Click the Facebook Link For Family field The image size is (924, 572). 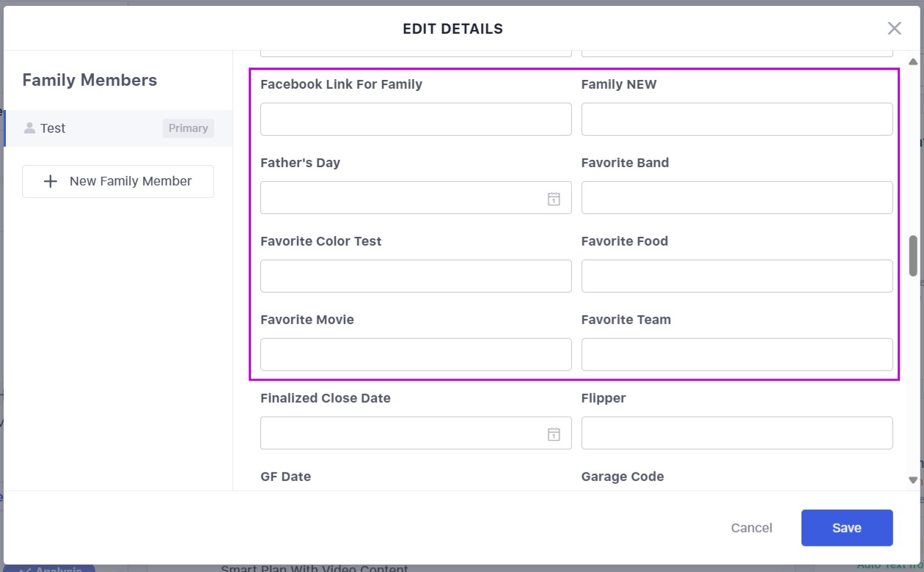415,119
